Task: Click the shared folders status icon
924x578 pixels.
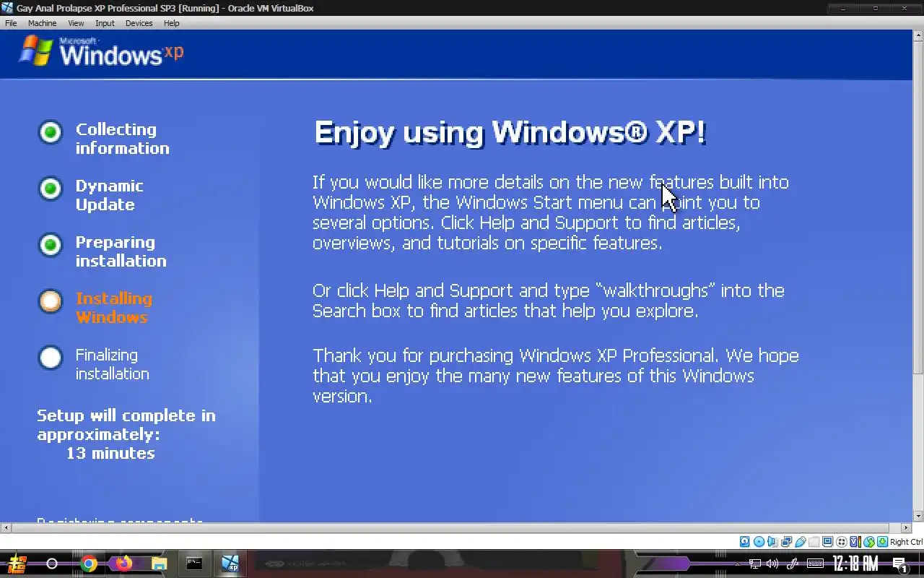Action: point(814,542)
